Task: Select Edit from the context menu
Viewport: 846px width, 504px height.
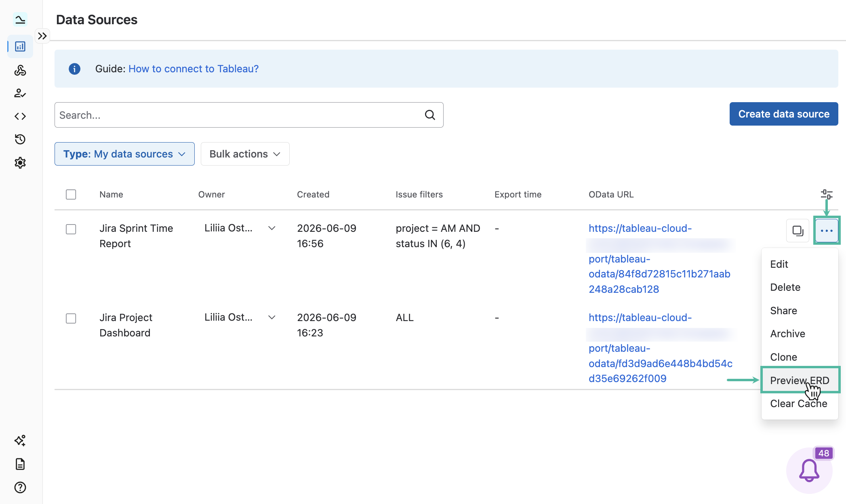Action: [x=800, y=264]
